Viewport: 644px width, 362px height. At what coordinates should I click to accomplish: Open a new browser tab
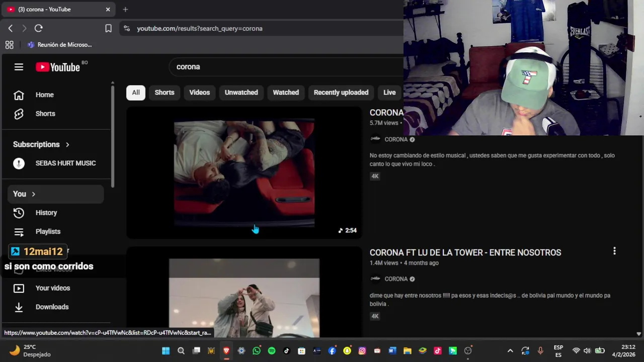pyautogui.click(x=125, y=9)
